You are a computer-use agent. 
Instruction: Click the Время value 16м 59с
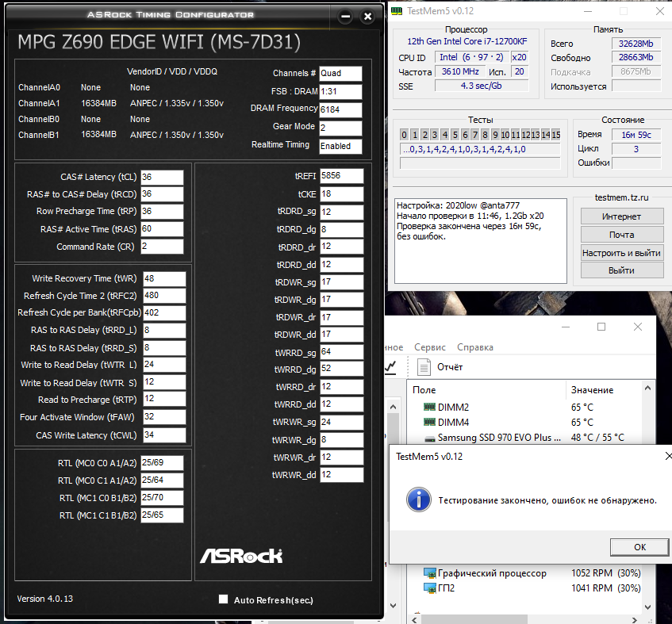(636, 135)
